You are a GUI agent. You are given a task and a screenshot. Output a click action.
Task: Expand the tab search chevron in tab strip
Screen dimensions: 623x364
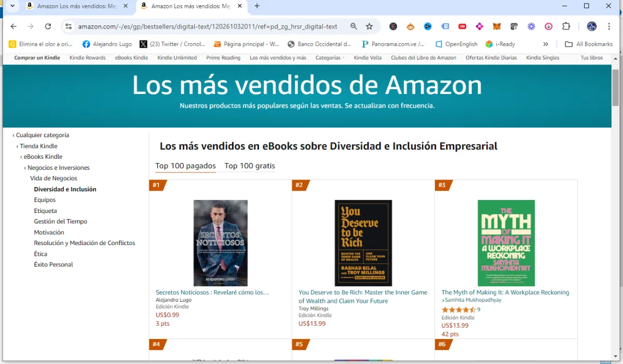tap(12, 6)
